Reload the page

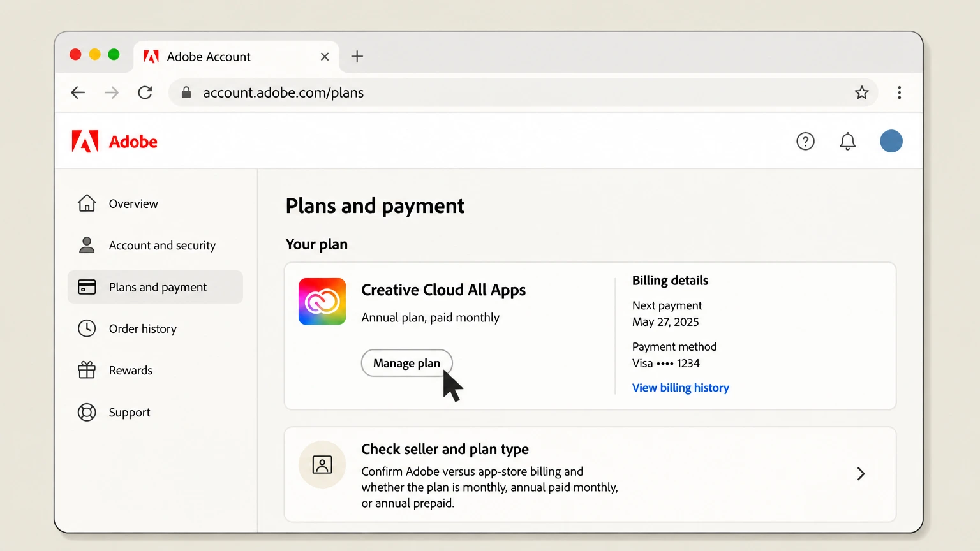click(145, 92)
